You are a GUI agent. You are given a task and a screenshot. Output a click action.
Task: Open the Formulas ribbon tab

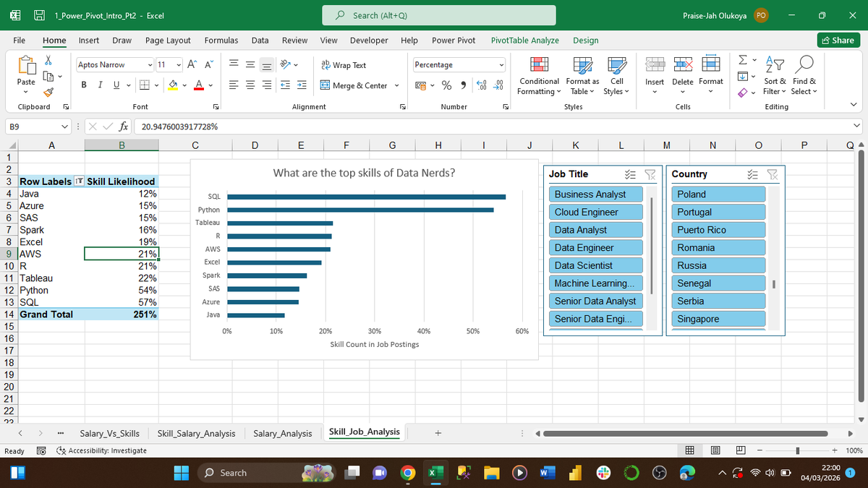pos(222,40)
